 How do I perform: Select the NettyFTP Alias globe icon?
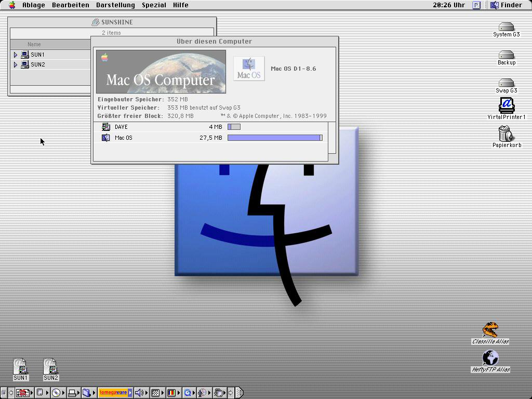pos(490,358)
